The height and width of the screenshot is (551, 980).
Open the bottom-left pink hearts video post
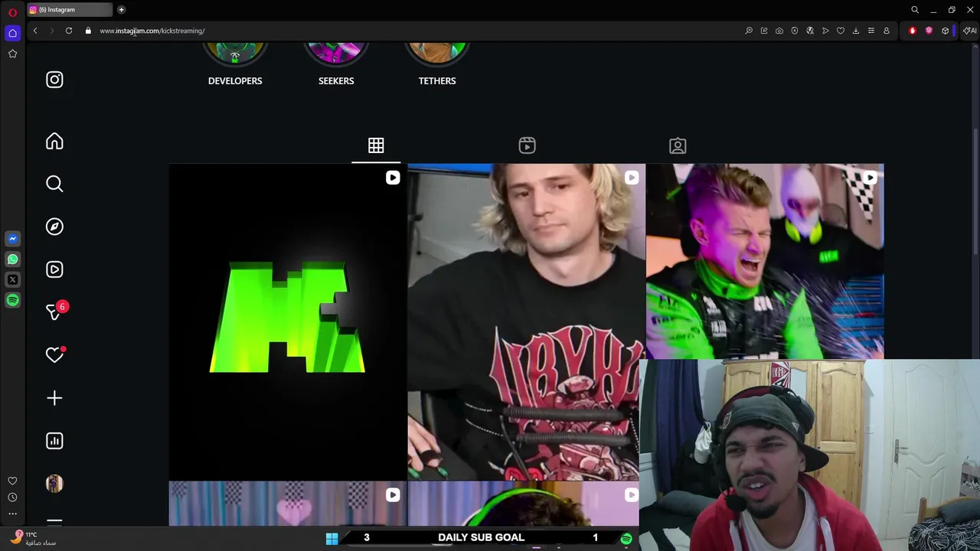pyautogui.click(x=288, y=504)
